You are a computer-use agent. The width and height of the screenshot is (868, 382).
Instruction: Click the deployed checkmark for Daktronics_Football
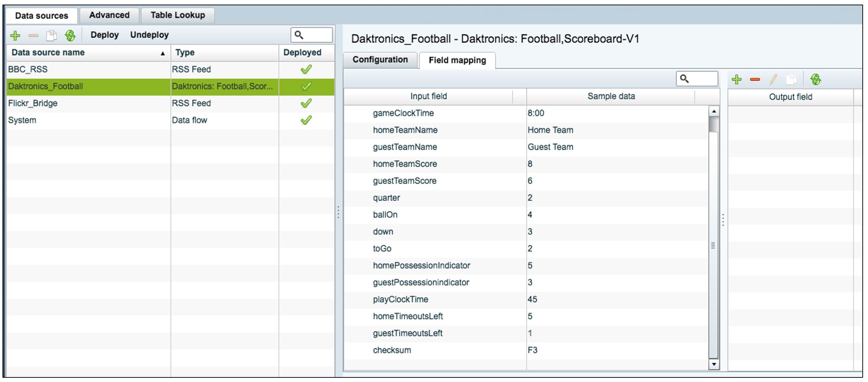306,86
